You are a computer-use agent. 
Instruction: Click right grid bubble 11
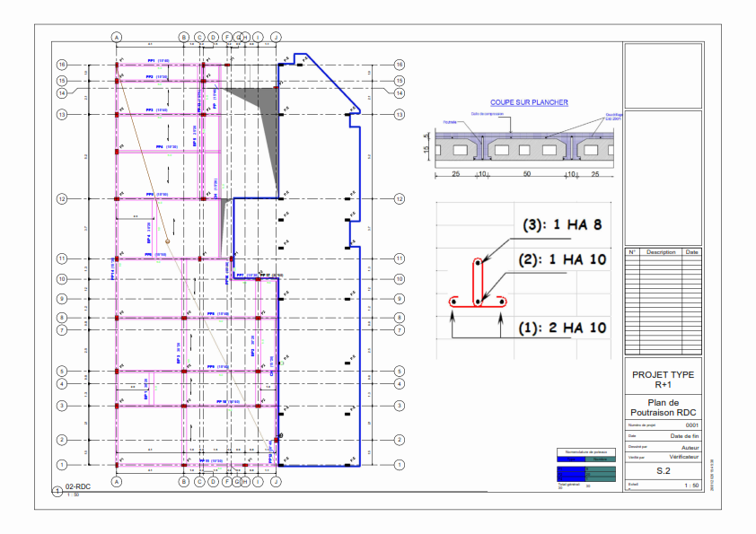400,258
